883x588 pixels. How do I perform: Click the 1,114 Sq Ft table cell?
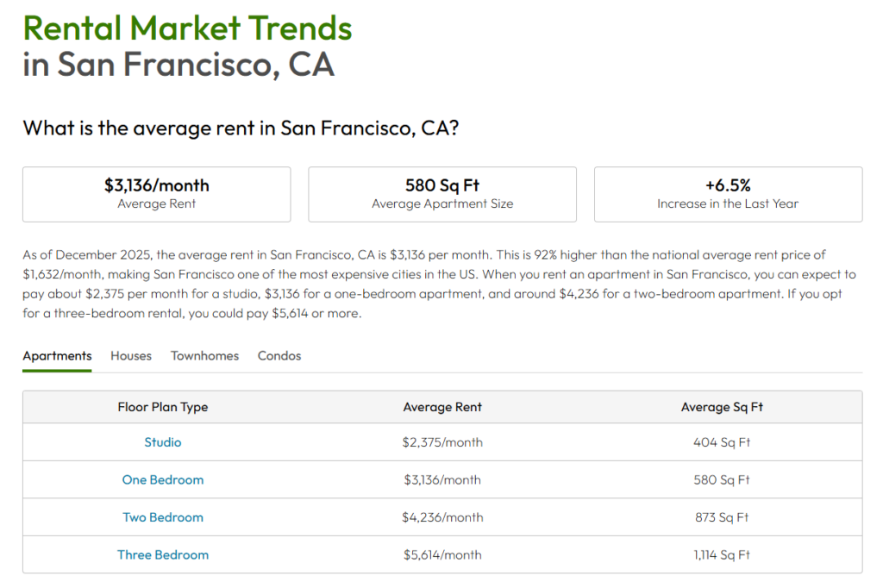click(722, 554)
